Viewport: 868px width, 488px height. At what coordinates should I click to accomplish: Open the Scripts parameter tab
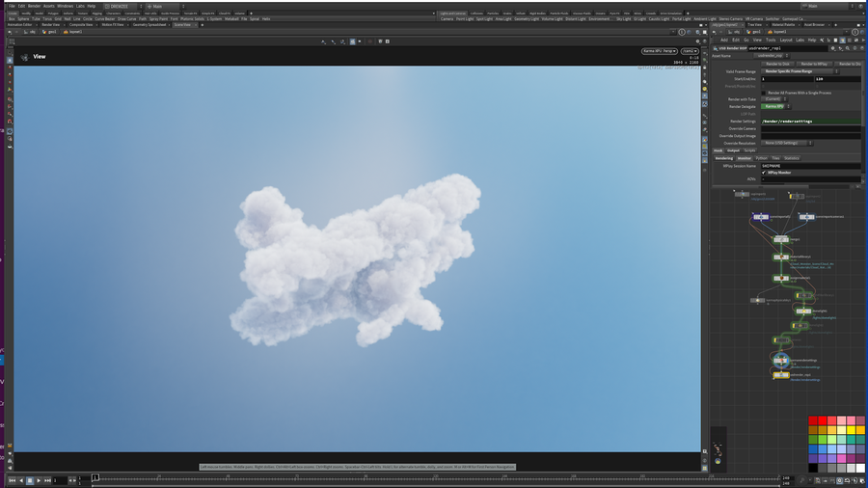[749, 150]
